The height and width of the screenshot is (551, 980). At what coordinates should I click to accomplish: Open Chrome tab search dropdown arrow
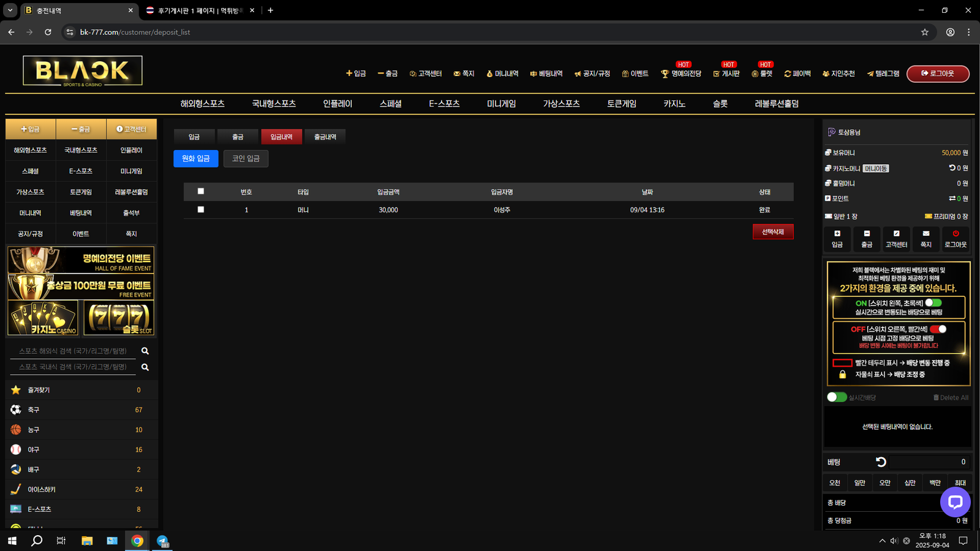tap(10, 10)
